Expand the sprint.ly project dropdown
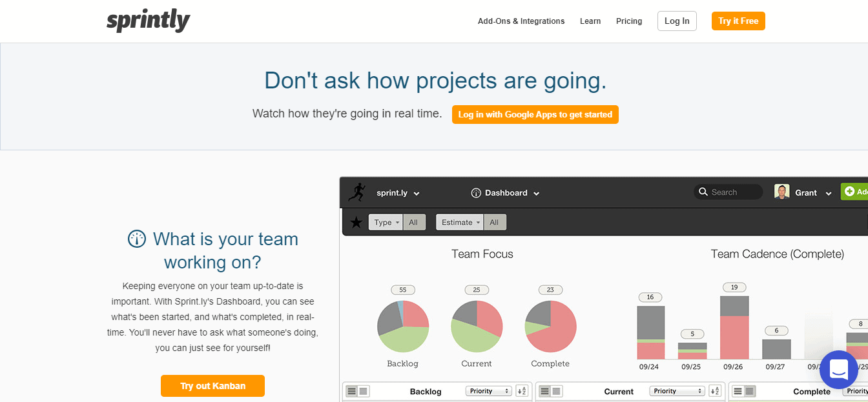This screenshot has height=402, width=868. [x=398, y=193]
